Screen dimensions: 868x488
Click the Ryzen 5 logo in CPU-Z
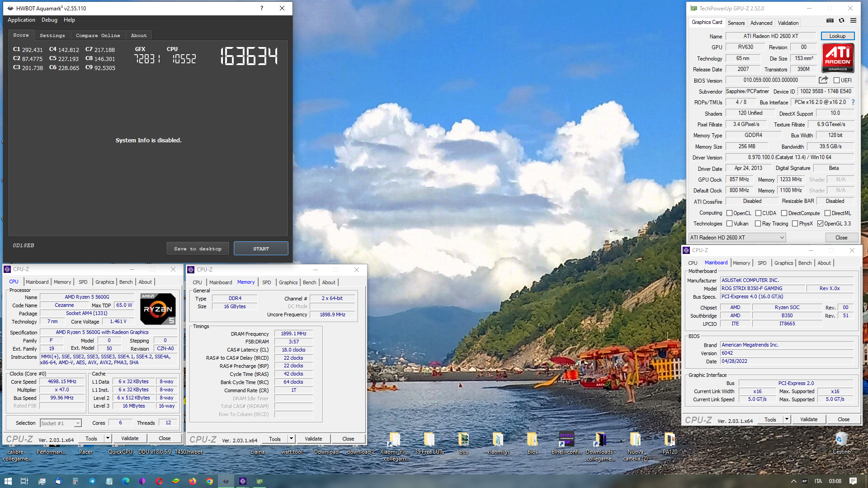tap(158, 309)
